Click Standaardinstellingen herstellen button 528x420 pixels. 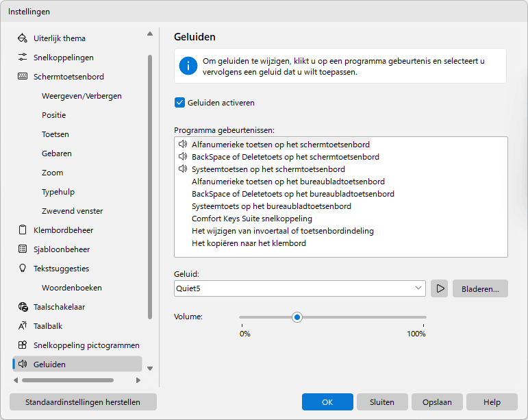pos(83,402)
